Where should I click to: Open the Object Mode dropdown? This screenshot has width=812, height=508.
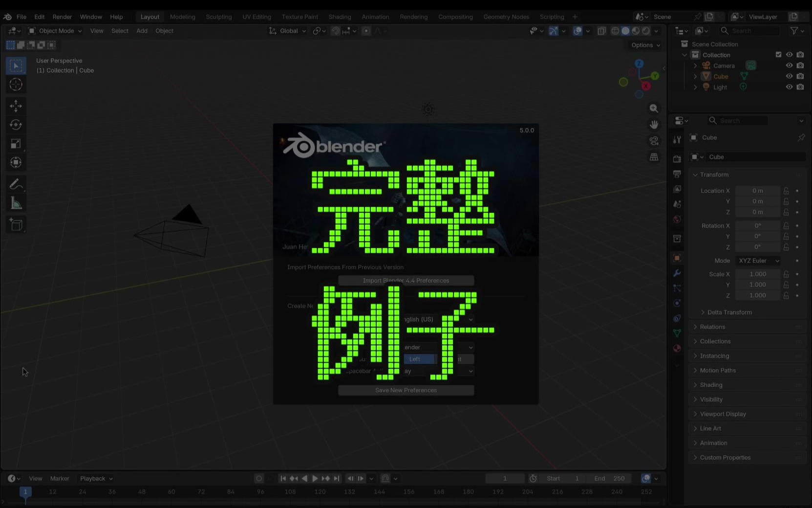(55, 31)
